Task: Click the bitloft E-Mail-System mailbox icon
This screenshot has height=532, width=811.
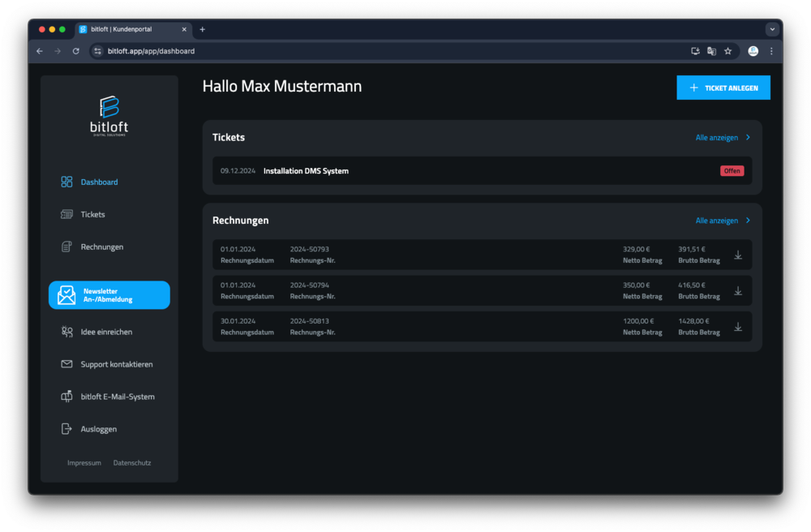Action: click(x=67, y=397)
